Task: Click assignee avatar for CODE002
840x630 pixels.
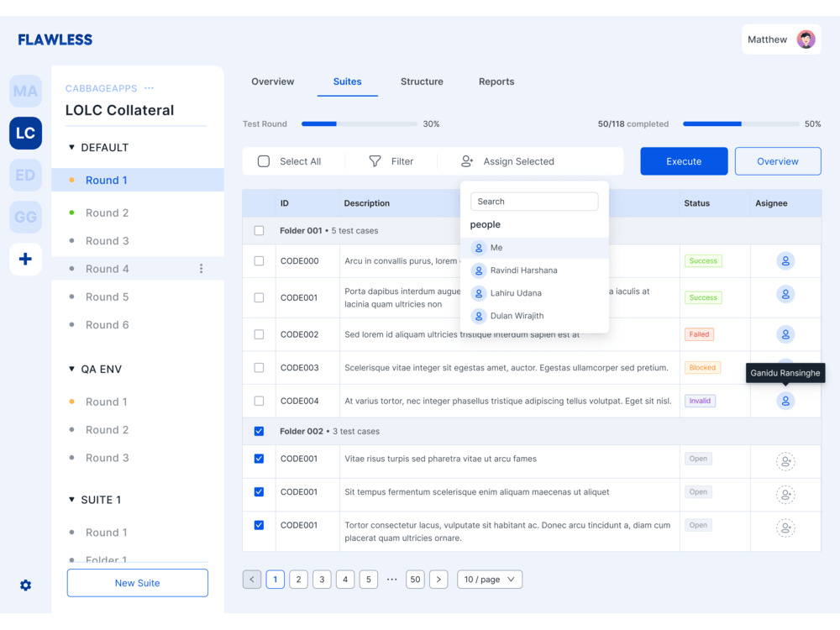Action: coord(785,334)
